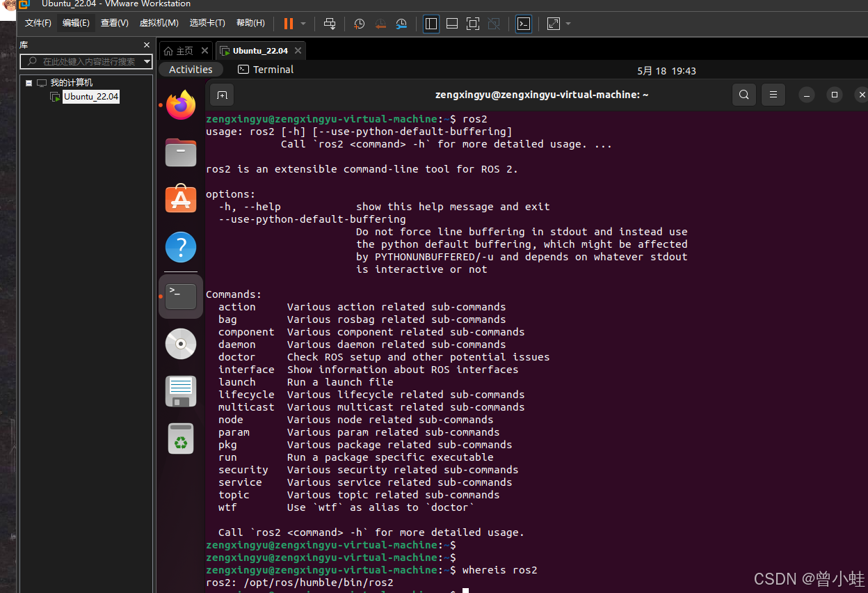Screen dimensions: 868x593
Task: Close the 主页 tab
Action: (x=204, y=51)
